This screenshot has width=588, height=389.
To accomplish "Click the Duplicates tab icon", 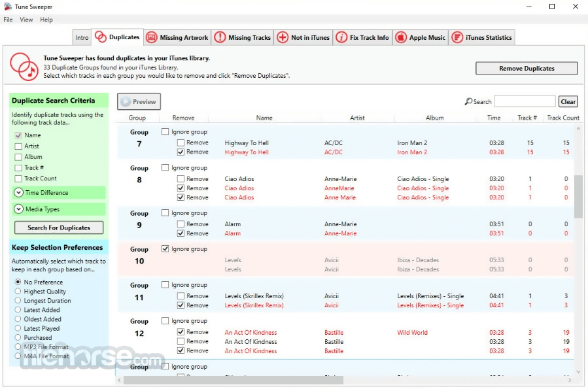I will tap(101, 37).
